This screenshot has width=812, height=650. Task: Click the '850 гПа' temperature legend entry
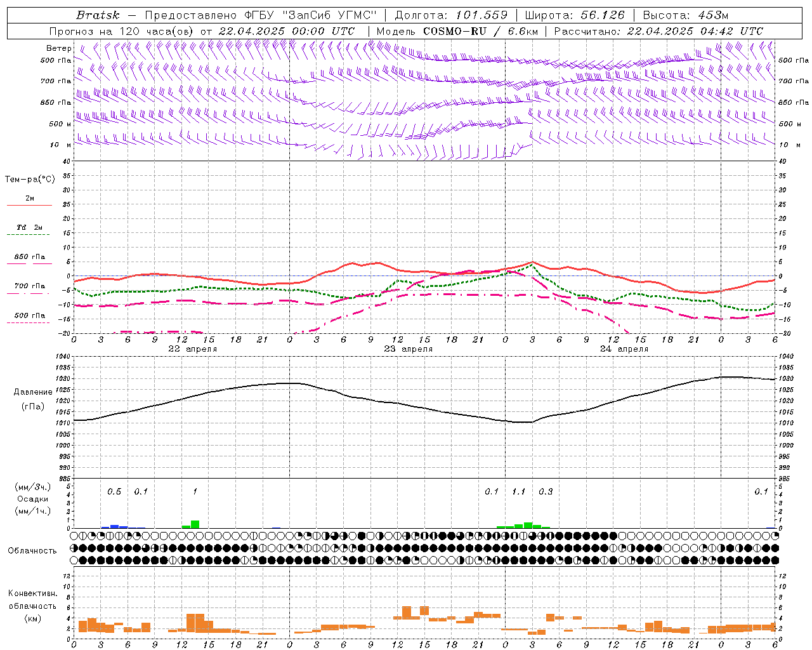(29, 257)
